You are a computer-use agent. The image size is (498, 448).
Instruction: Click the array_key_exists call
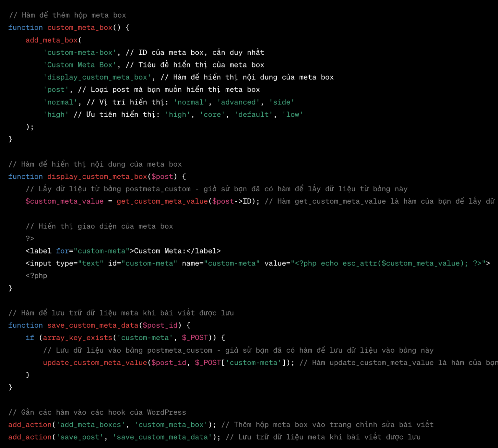point(77,338)
